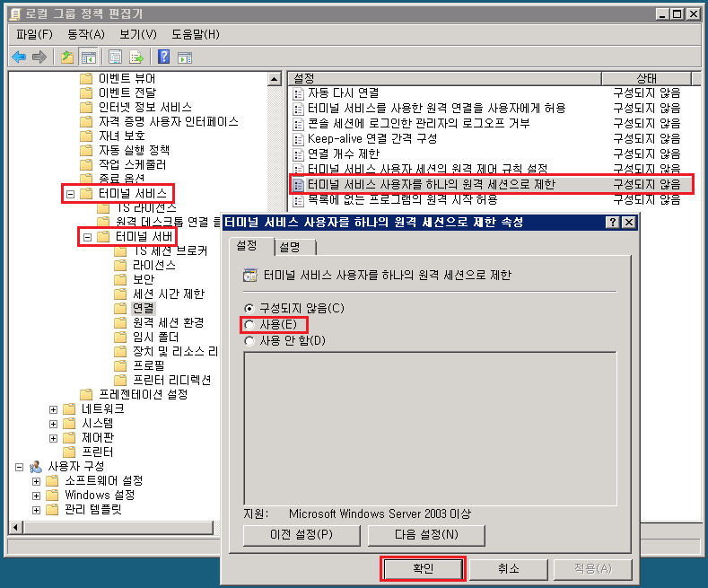Expand the Windows 설정 tree node
The width and height of the screenshot is (708, 588).
pos(36,496)
